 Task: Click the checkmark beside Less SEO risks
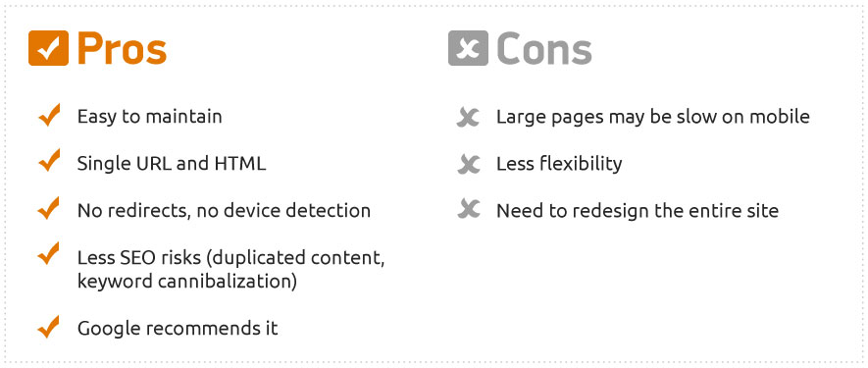tap(49, 255)
